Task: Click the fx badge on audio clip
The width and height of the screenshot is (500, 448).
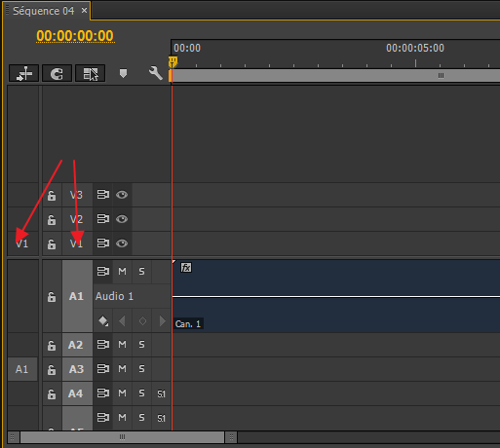Action: click(186, 268)
